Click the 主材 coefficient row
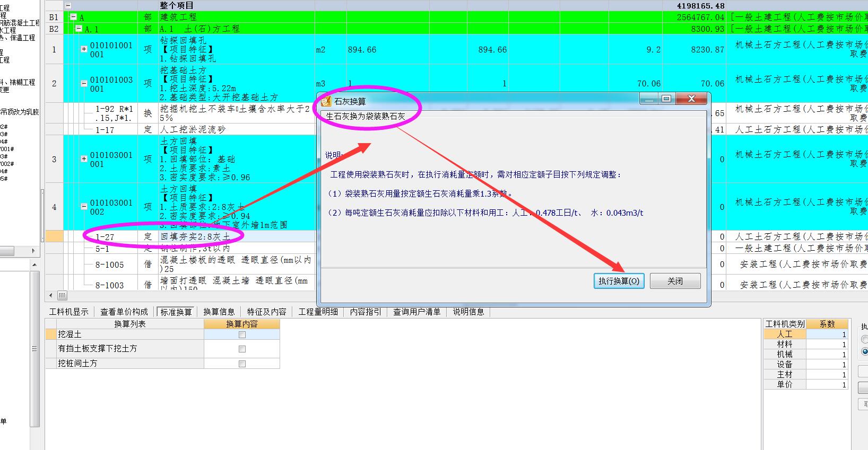This screenshot has width=868, height=450. (x=806, y=375)
